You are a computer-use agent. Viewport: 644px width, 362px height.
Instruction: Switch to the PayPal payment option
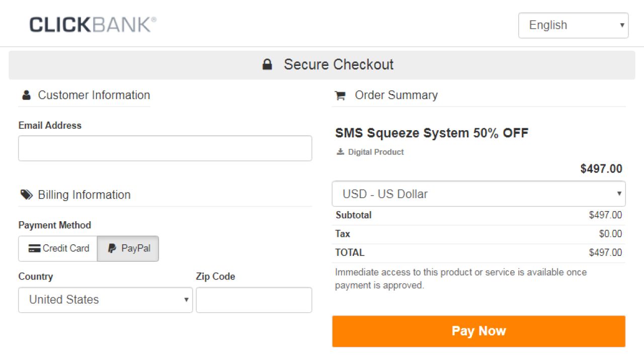[x=128, y=248]
